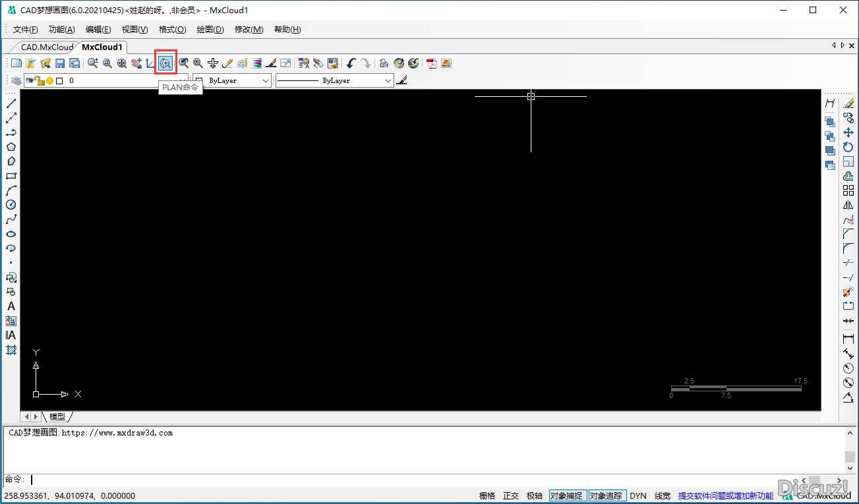Image resolution: width=859 pixels, height=504 pixels.
Task: Click the Redo arrow icon
Action: 365,63
